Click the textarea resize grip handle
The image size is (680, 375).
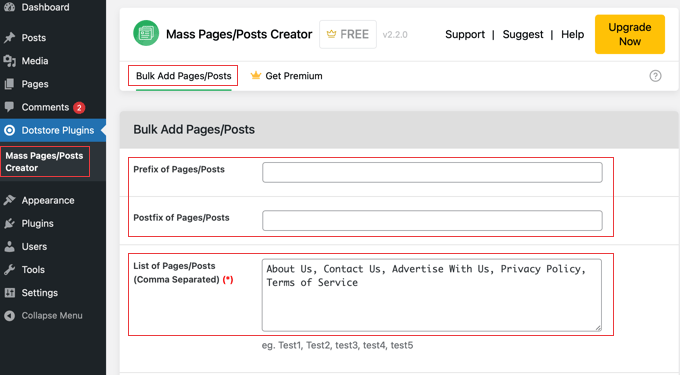point(598,328)
